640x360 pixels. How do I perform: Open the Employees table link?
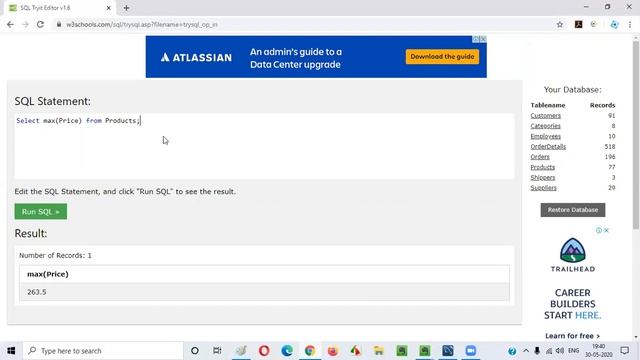545,136
